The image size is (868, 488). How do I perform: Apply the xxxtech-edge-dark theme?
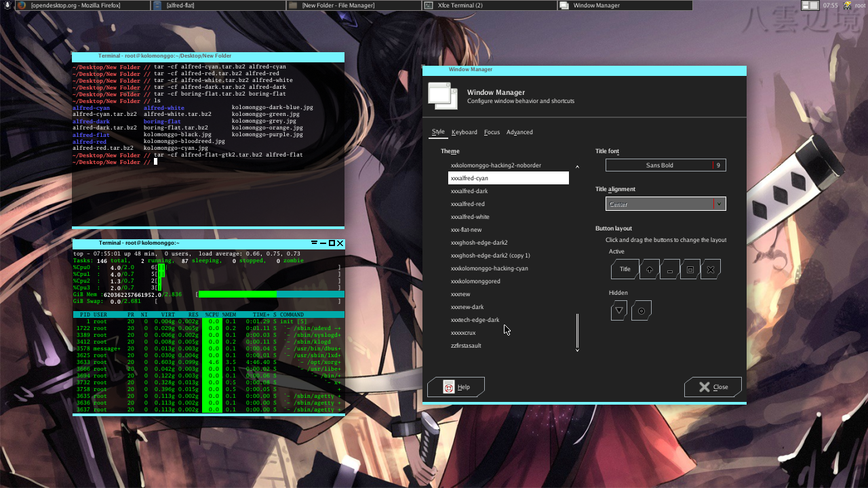pyautogui.click(x=509, y=320)
